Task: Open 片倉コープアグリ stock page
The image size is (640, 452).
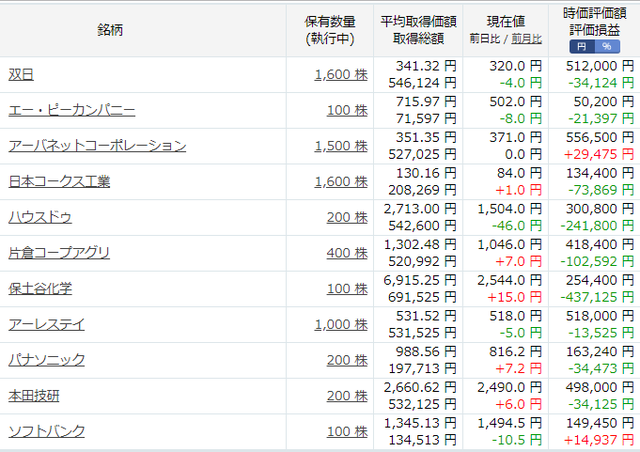Action: point(59,253)
